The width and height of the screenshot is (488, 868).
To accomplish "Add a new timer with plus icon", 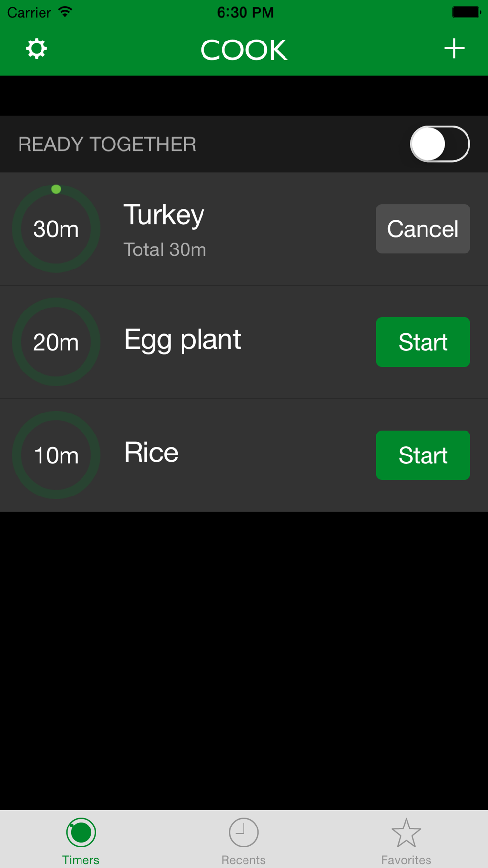I will click(454, 49).
